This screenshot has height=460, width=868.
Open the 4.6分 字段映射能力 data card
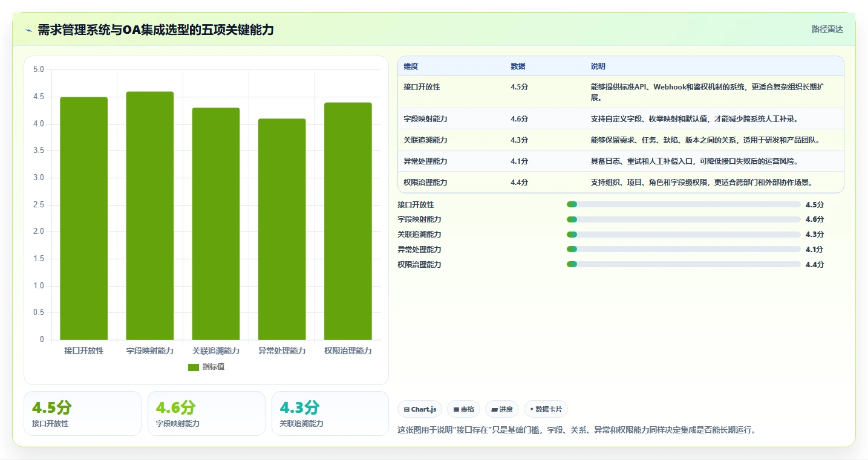[x=206, y=413]
